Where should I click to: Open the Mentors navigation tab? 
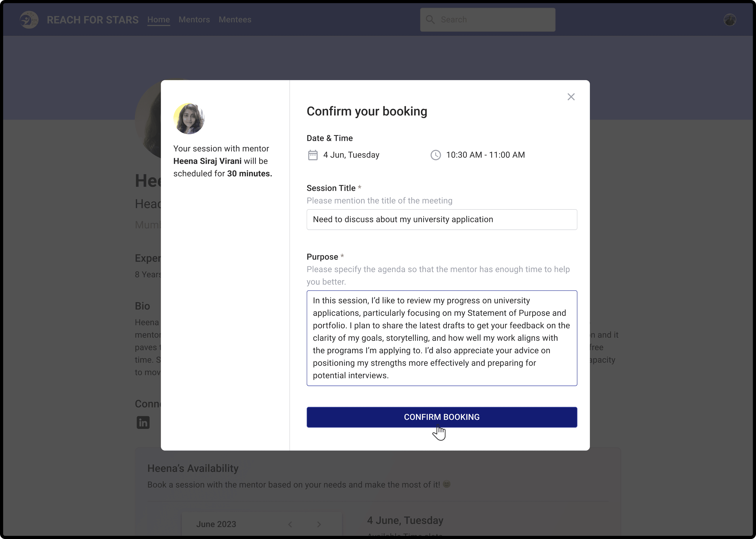(194, 20)
